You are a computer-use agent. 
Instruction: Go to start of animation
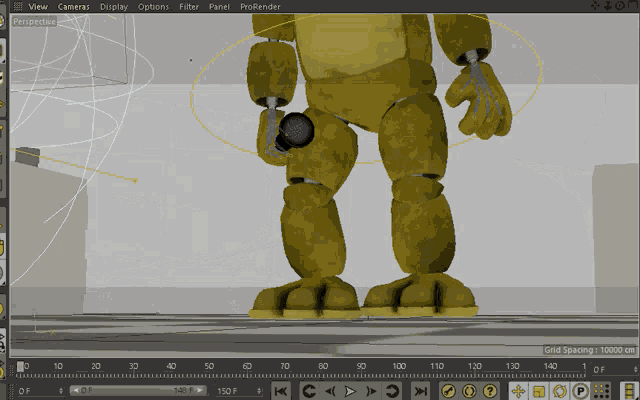coord(281,391)
